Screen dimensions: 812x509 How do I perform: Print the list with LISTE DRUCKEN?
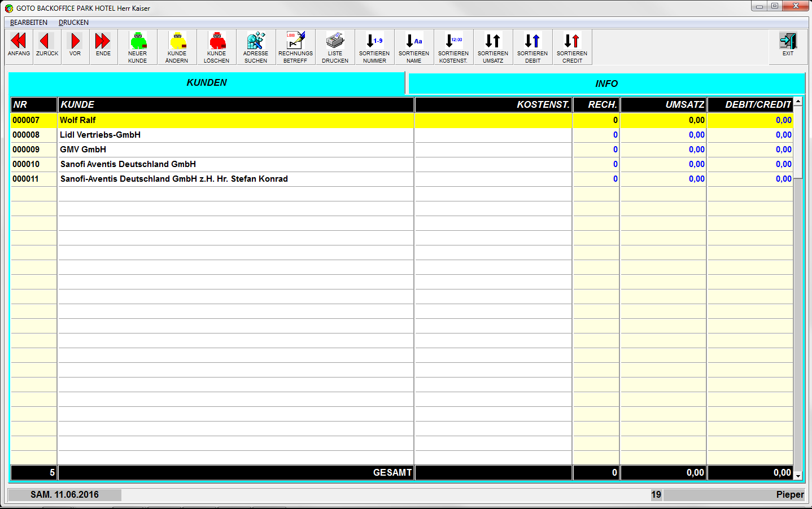pyautogui.click(x=335, y=47)
